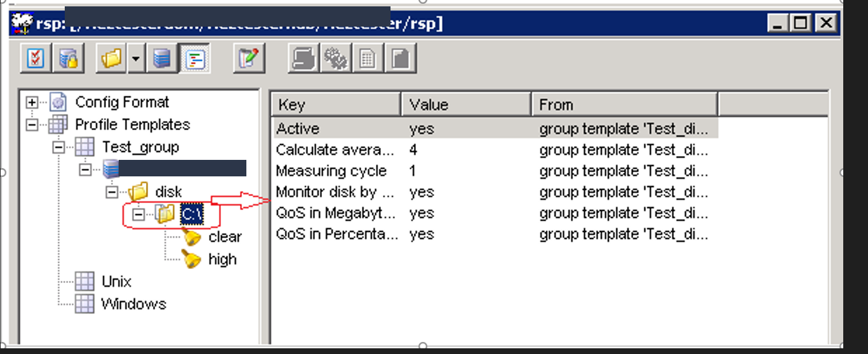This screenshot has height=354, width=868.
Task: Click the blue server stack toolbar icon
Action: point(162,59)
